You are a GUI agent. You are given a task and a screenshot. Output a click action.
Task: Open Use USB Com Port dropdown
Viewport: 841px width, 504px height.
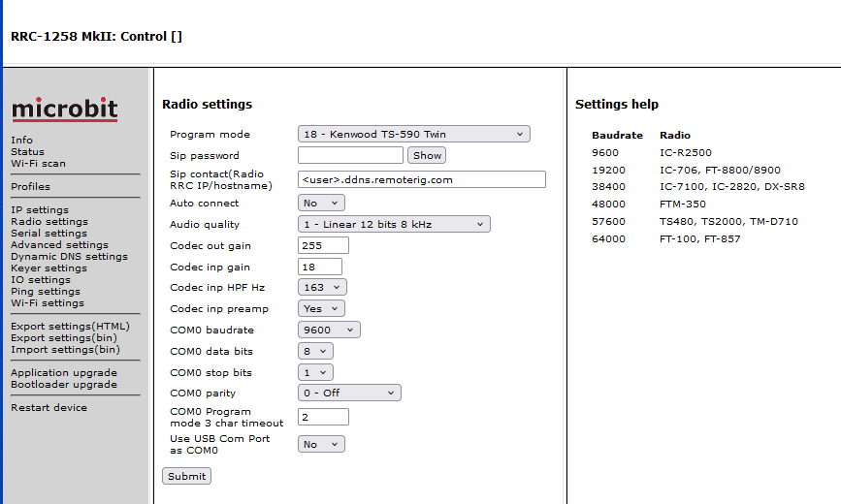click(321, 445)
